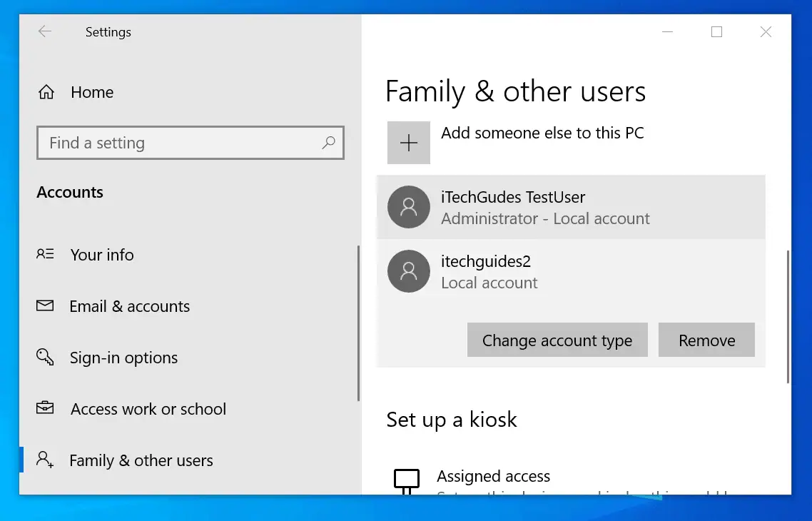Click the plus icon to add someone
Viewport: 812px width, 521px height.
(x=408, y=142)
